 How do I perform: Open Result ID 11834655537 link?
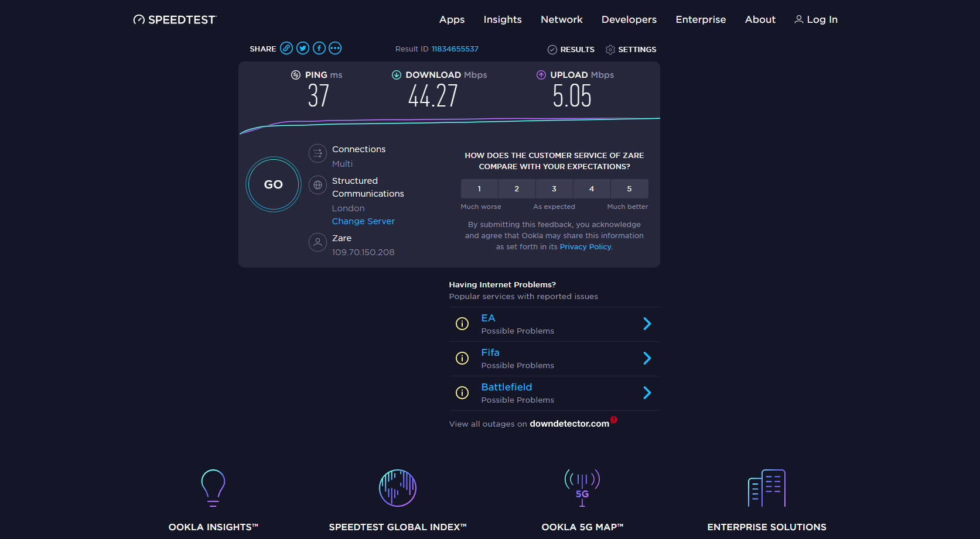455,49
